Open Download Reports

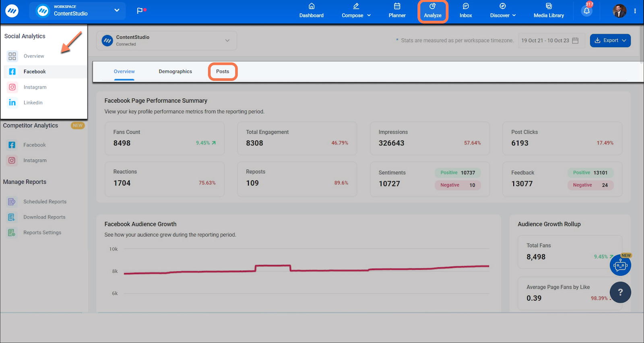44,217
